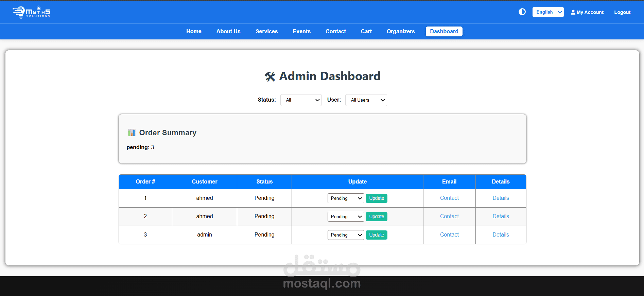644x296 pixels.
Task: Open the About Us page
Action: coord(228,31)
